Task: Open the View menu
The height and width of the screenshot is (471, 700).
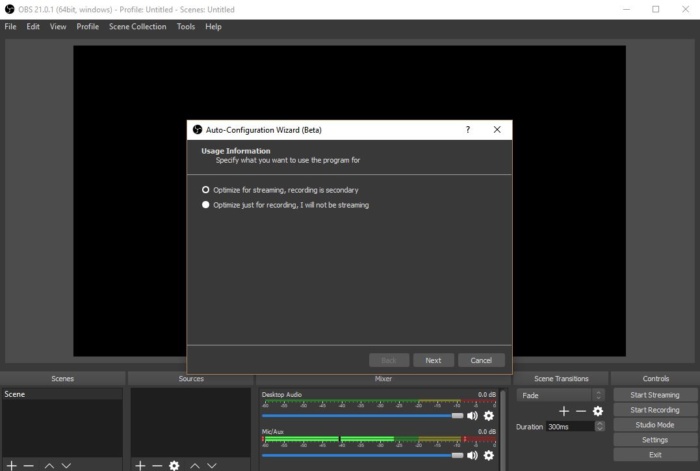Action: 58,27
